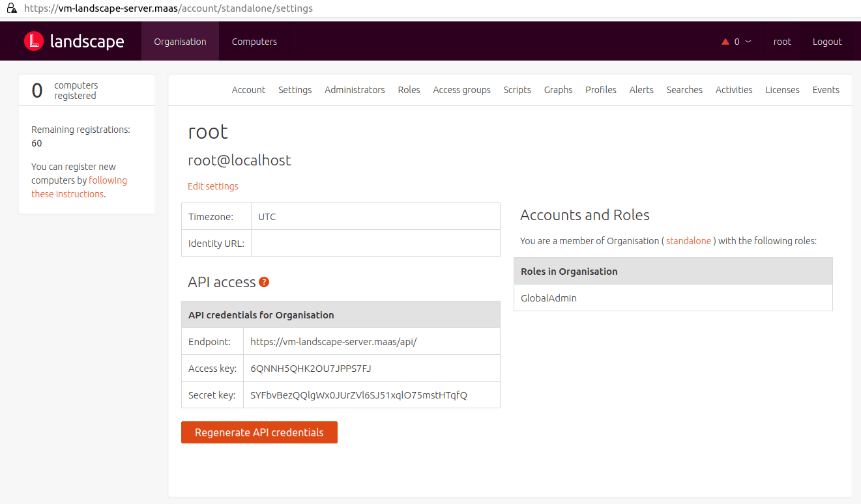Open the Organisation section

(x=180, y=41)
